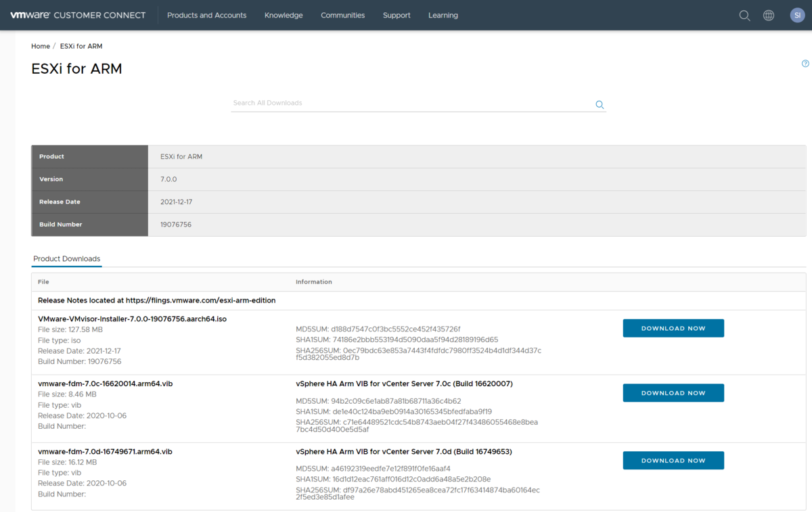Open the Support menu
The height and width of the screenshot is (512, 812).
point(397,15)
